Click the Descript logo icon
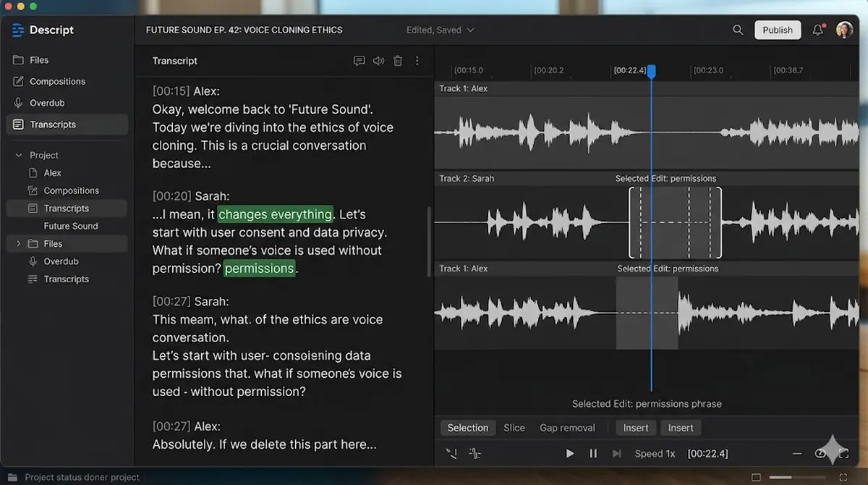 tap(18, 30)
